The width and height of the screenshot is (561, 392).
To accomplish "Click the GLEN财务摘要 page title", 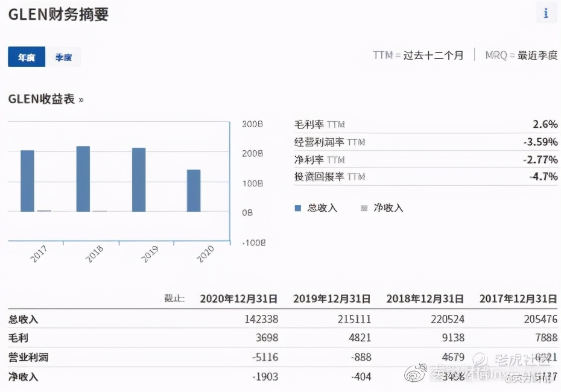I will 57,14.
